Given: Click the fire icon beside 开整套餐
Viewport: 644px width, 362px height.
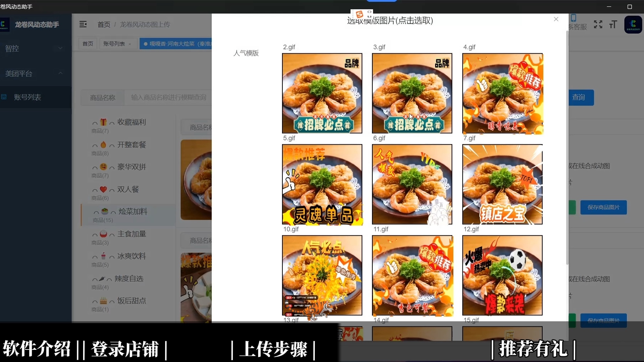Looking at the screenshot, I should click(x=104, y=144).
